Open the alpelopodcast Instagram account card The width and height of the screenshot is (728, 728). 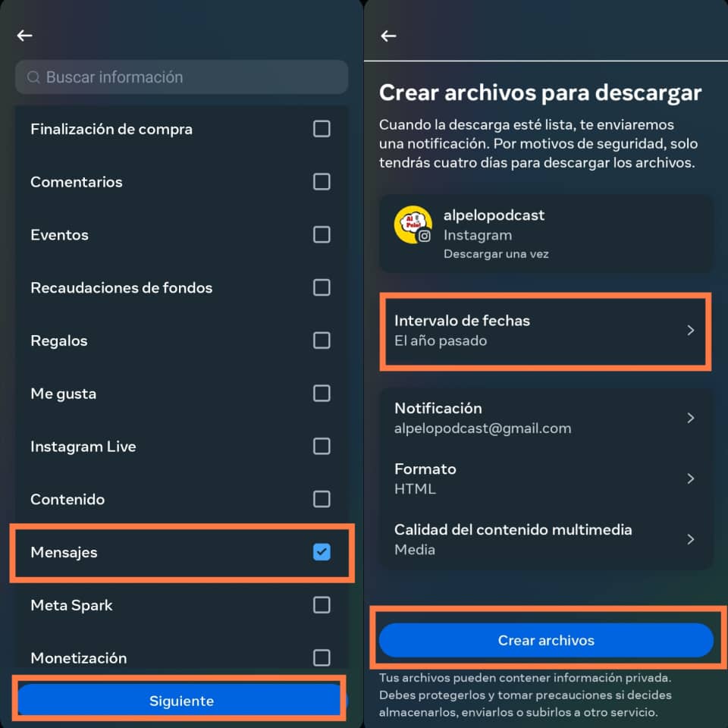pos(546,234)
